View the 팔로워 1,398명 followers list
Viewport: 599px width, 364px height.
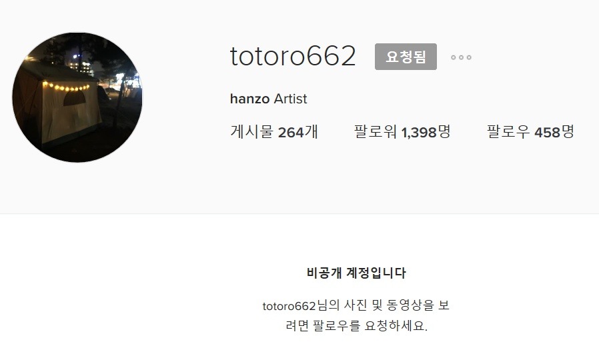(402, 132)
